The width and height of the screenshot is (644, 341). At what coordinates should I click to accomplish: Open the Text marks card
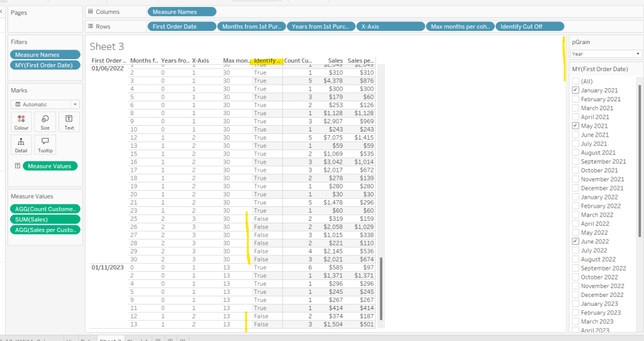click(x=69, y=121)
